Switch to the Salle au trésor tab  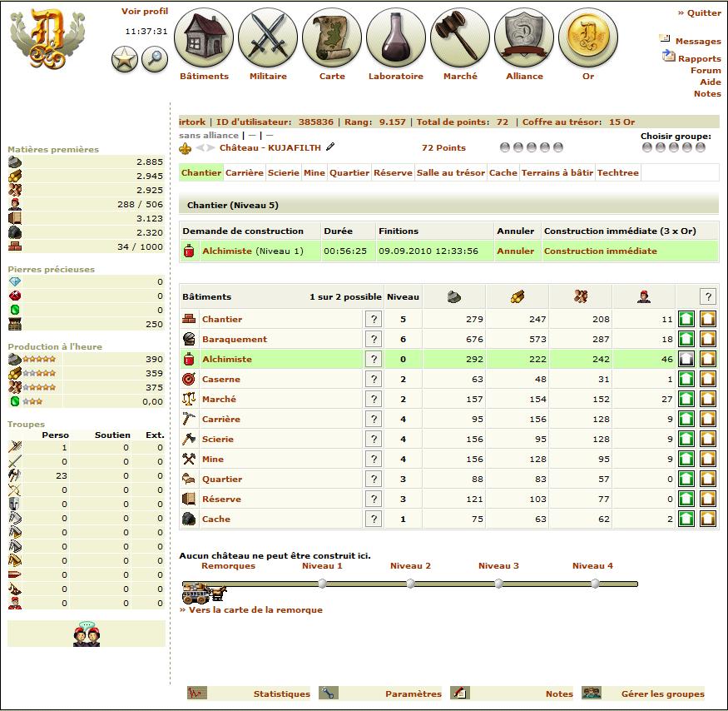click(450, 172)
